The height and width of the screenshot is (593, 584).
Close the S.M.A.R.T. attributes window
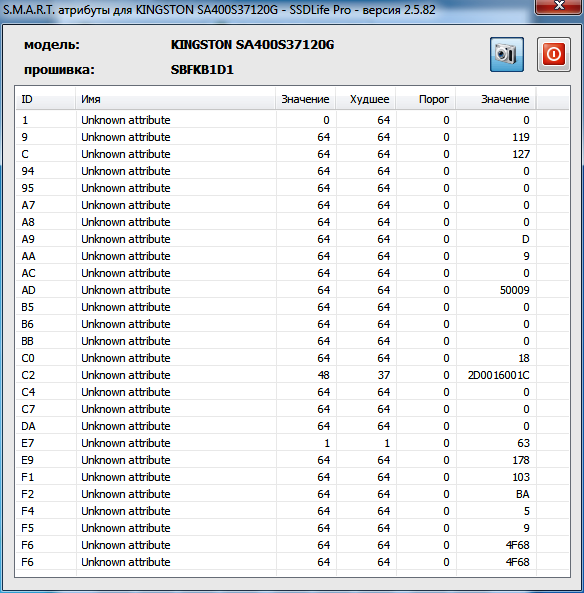(x=558, y=6)
